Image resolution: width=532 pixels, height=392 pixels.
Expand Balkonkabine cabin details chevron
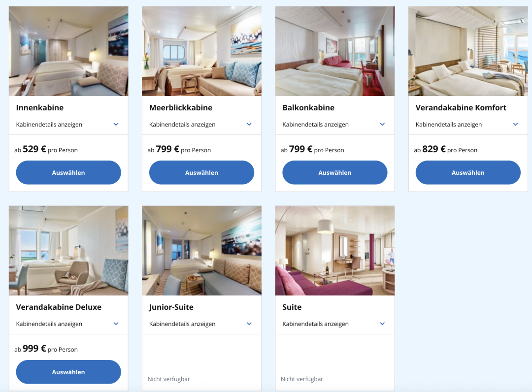pos(382,124)
